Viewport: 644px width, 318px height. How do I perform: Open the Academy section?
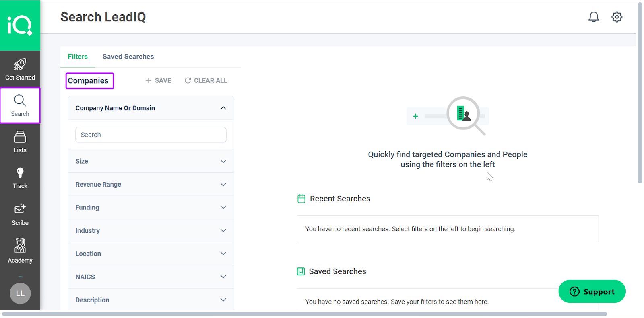[x=20, y=251]
